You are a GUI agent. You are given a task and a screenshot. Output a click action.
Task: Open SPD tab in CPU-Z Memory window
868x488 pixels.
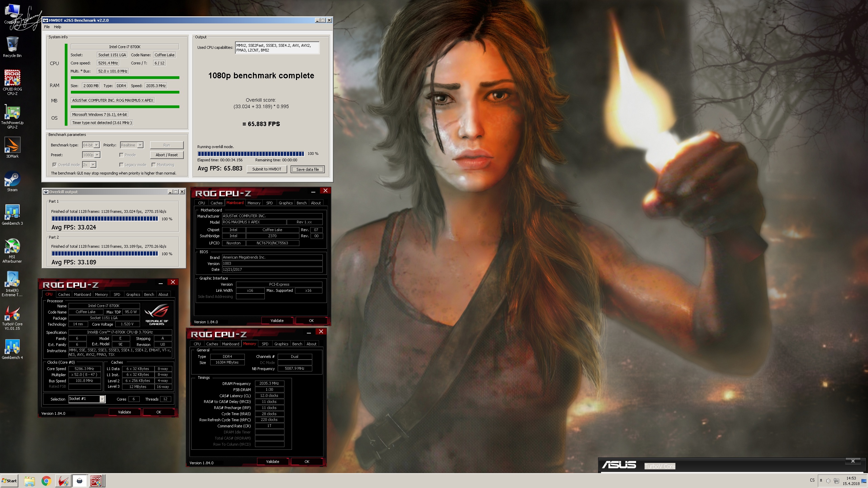point(265,344)
